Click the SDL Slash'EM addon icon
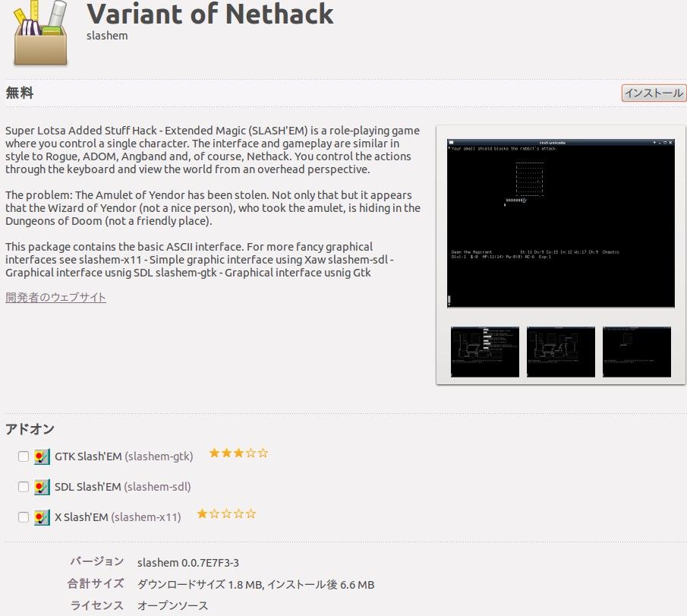Viewport: 687px width, 616px height. [x=42, y=487]
